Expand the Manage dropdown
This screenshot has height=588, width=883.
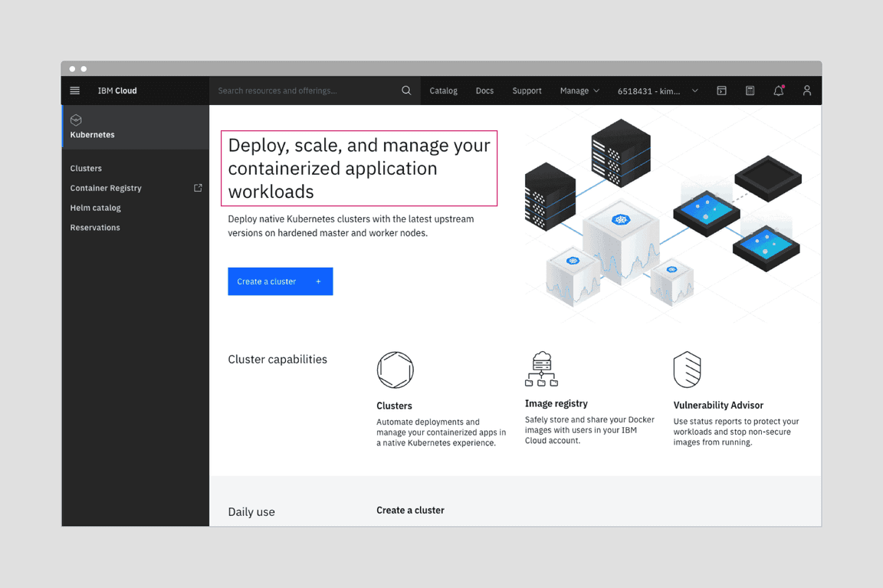[x=579, y=90]
